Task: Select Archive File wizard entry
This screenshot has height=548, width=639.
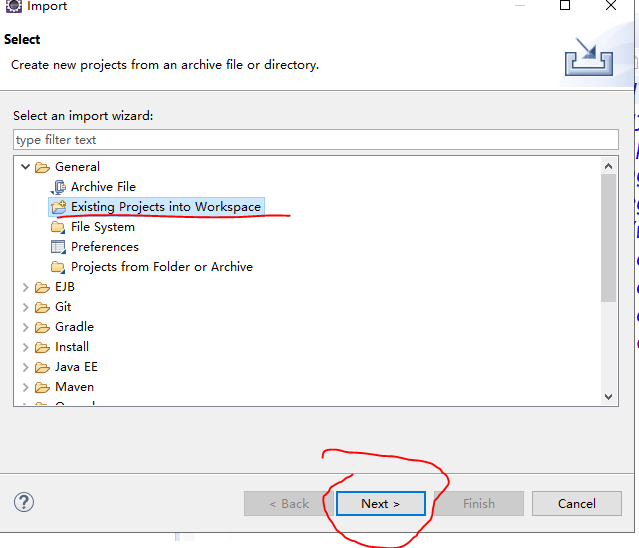Action: [x=104, y=187]
